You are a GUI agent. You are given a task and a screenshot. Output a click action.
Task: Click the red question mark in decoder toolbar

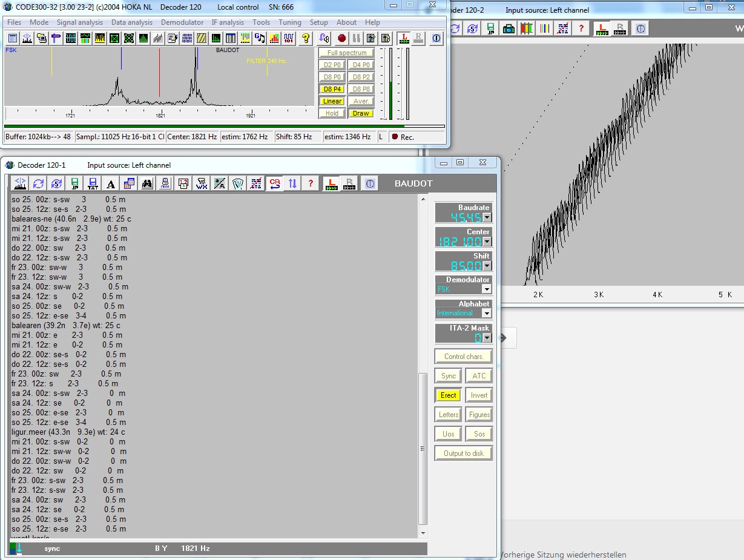311,183
